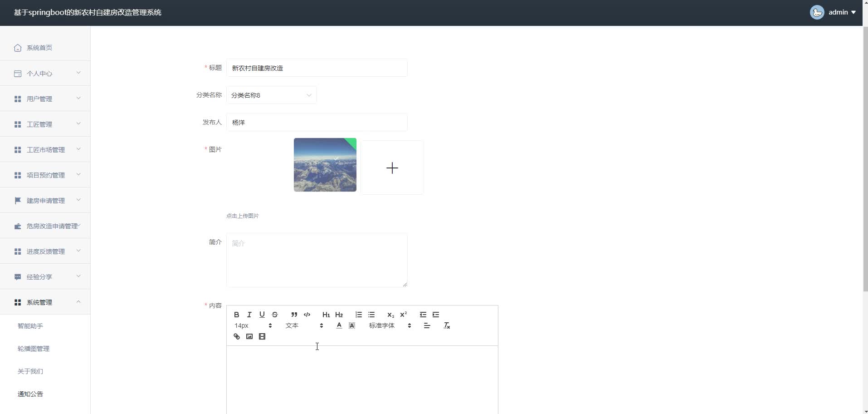Expand the 危房改造申请管理 menu
The width and height of the screenshot is (868, 414).
(45, 226)
